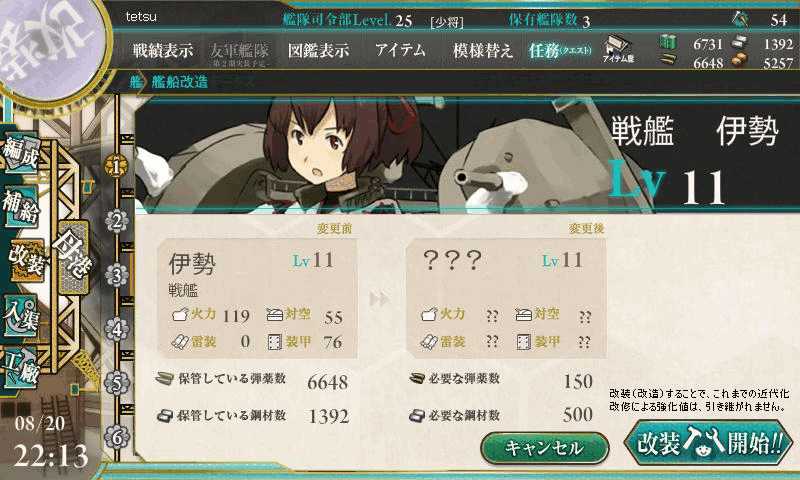Open the 工廠 factory icon
The height and width of the screenshot is (480, 800).
click(x=21, y=368)
